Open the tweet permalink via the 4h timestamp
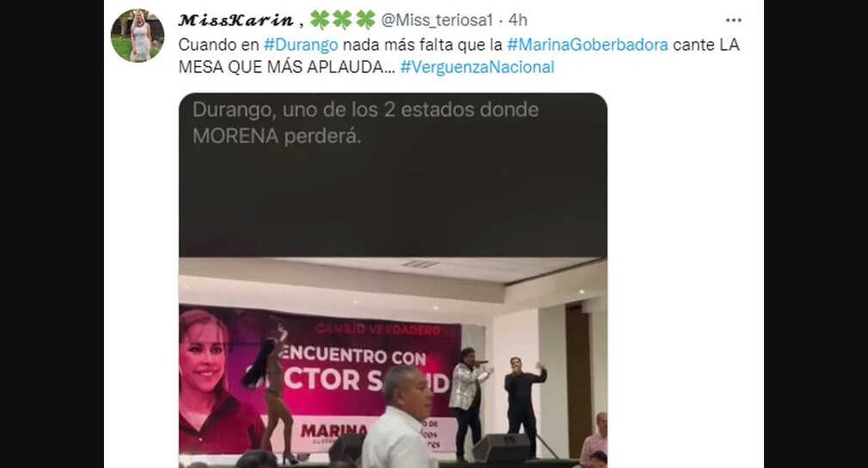The width and height of the screenshot is (868, 468). [x=517, y=21]
